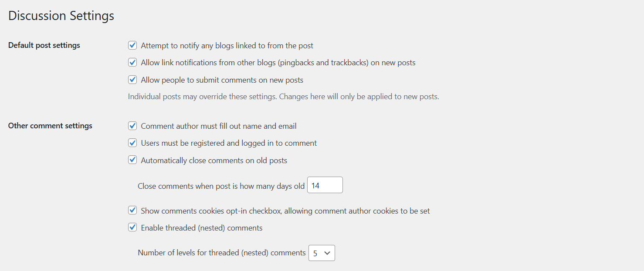Select the close comments days value
The width and height of the screenshot is (644, 271).
[325, 185]
